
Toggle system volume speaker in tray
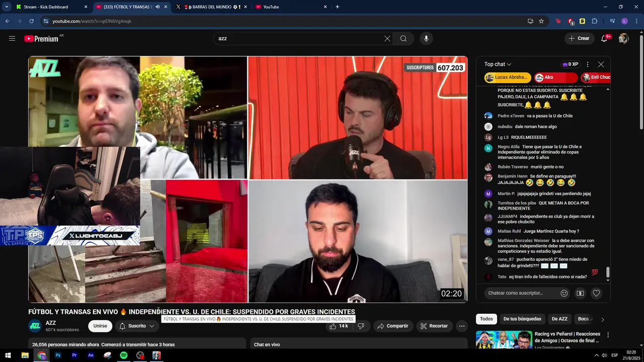(x=604, y=355)
